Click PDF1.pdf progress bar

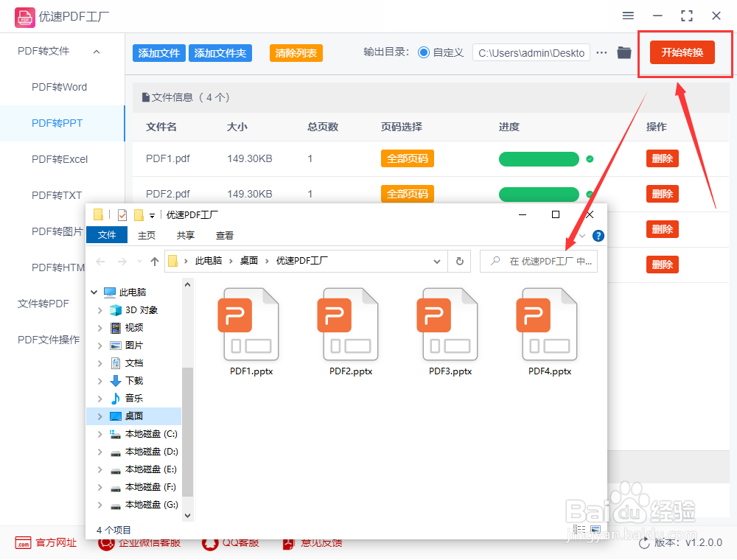[x=539, y=159]
